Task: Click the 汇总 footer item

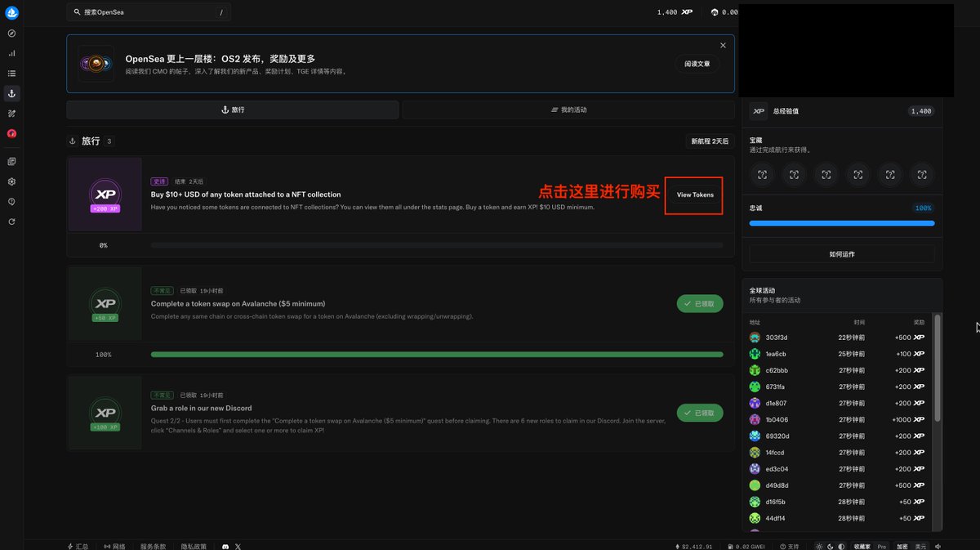Action: [78, 546]
